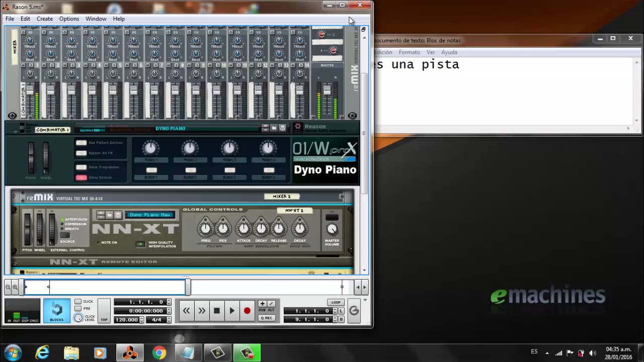Click the Alt pencil button
This screenshot has width=644, height=362.
click(x=271, y=304)
